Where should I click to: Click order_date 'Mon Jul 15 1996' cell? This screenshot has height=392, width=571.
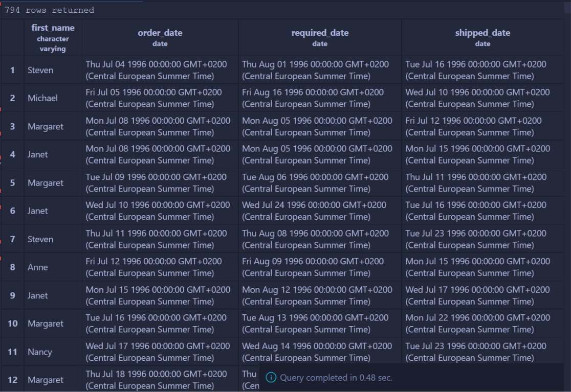tap(160, 295)
